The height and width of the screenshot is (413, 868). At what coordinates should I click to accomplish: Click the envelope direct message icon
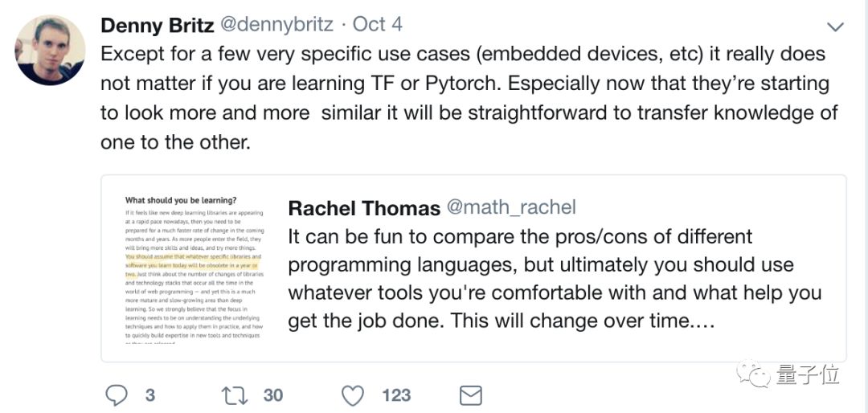pyautogui.click(x=469, y=395)
